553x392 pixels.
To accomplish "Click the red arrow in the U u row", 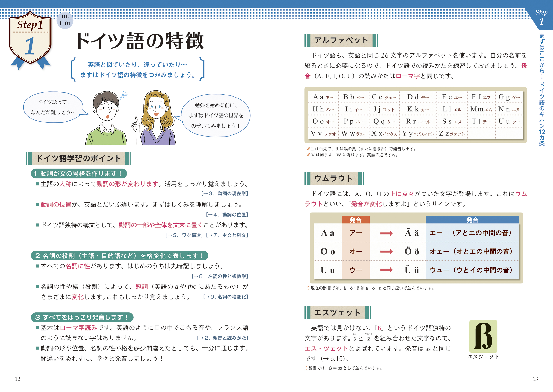I will [x=386, y=270].
